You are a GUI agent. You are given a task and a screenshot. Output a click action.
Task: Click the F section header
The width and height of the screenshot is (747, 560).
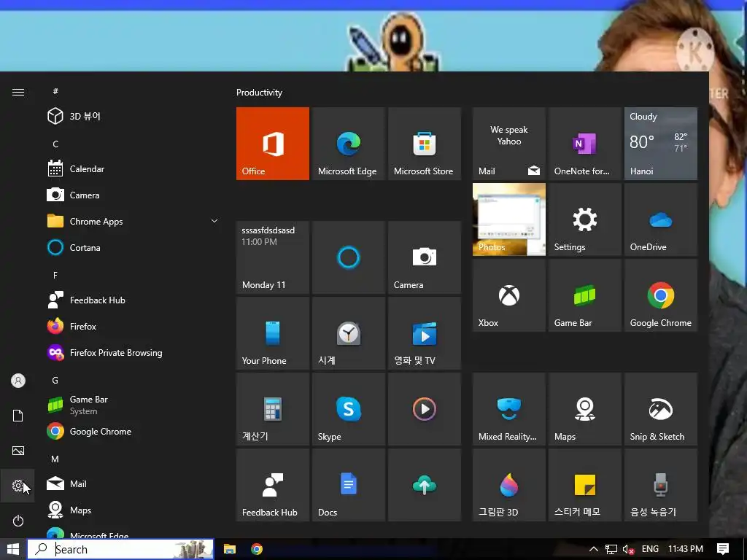55,275
